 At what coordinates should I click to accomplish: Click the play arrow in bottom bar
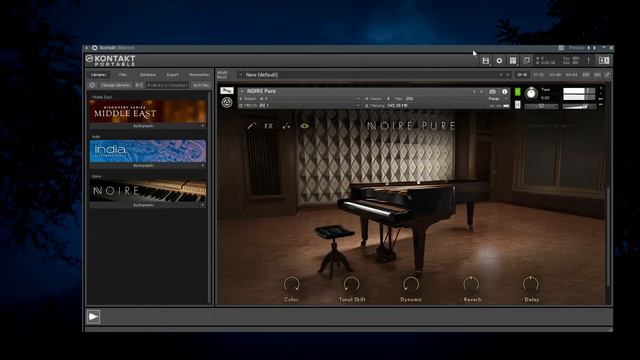(x=93, y=317)
